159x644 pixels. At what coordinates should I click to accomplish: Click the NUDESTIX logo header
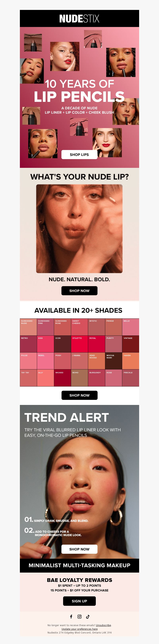(x=79, y=18)
